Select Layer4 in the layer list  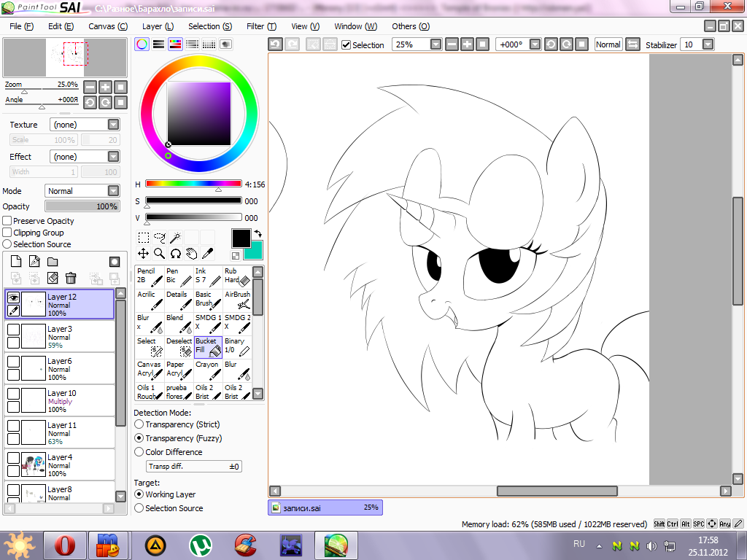coord(60,464)
